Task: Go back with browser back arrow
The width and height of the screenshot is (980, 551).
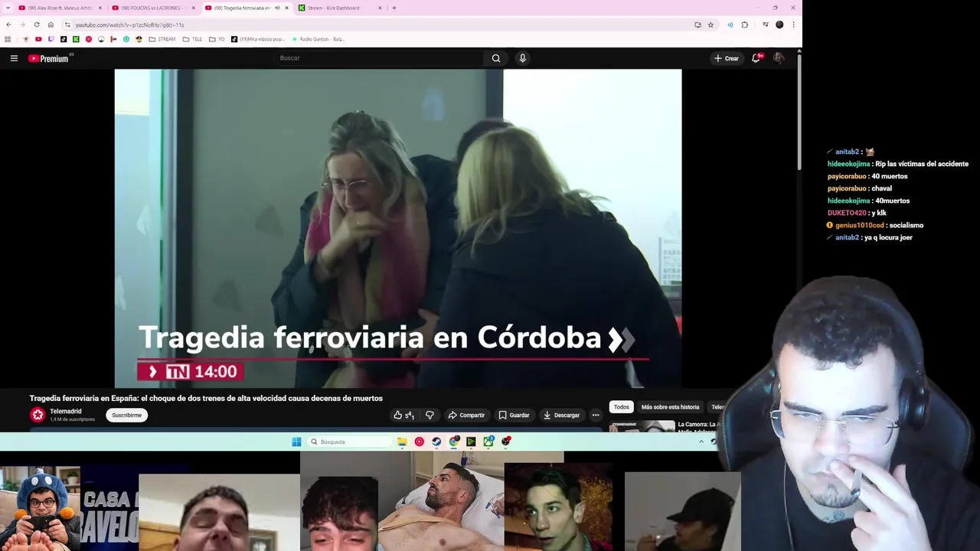Action: (8, 24)
